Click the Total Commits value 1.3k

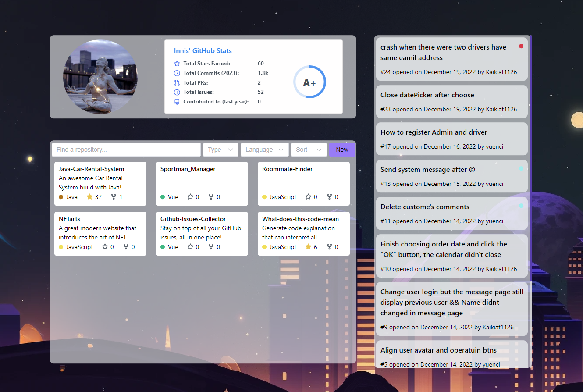[x=263, y=73]
